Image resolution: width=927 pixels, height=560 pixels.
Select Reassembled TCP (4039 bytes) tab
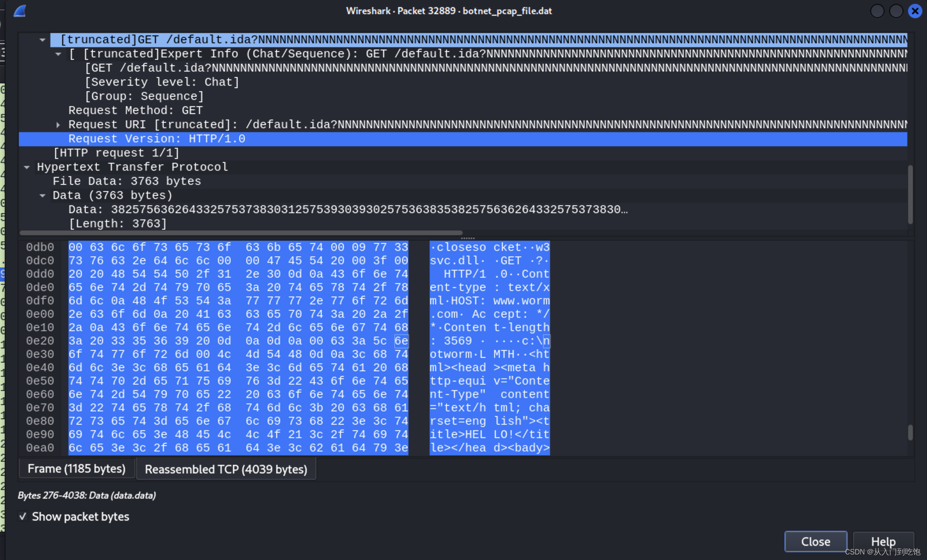tap(226, 469)
